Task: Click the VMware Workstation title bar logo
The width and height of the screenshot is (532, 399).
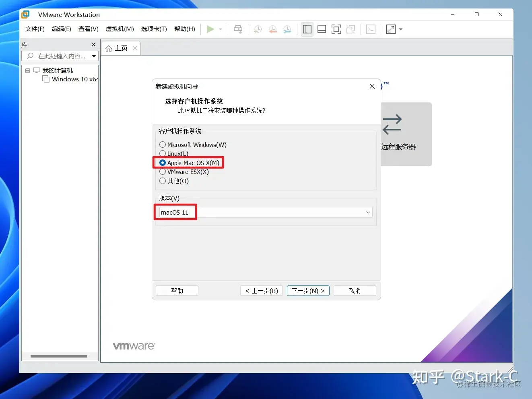Action: 25,14
